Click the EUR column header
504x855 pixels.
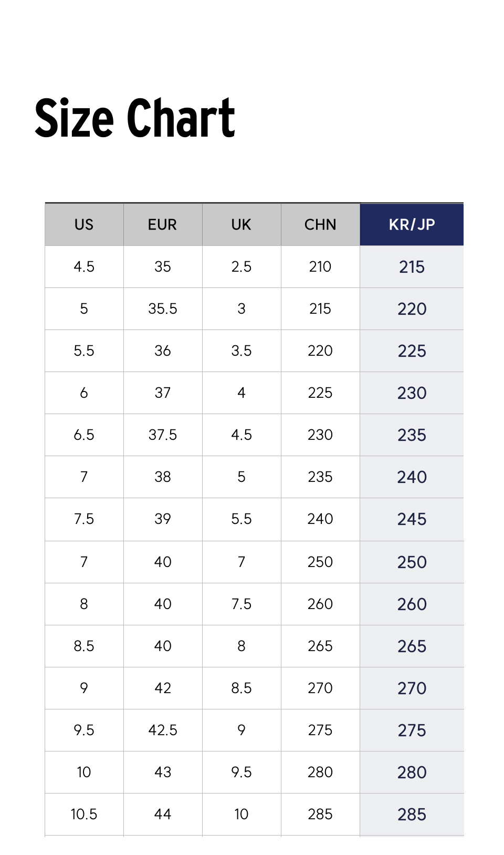(163, 224)
